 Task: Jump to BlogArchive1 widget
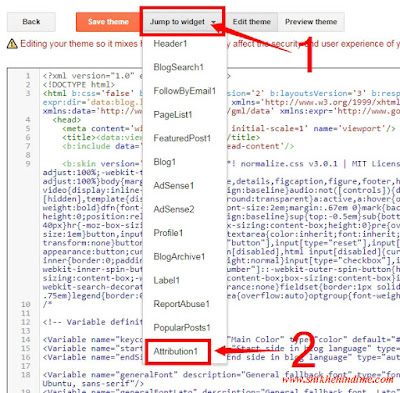[x=179, y=257]
